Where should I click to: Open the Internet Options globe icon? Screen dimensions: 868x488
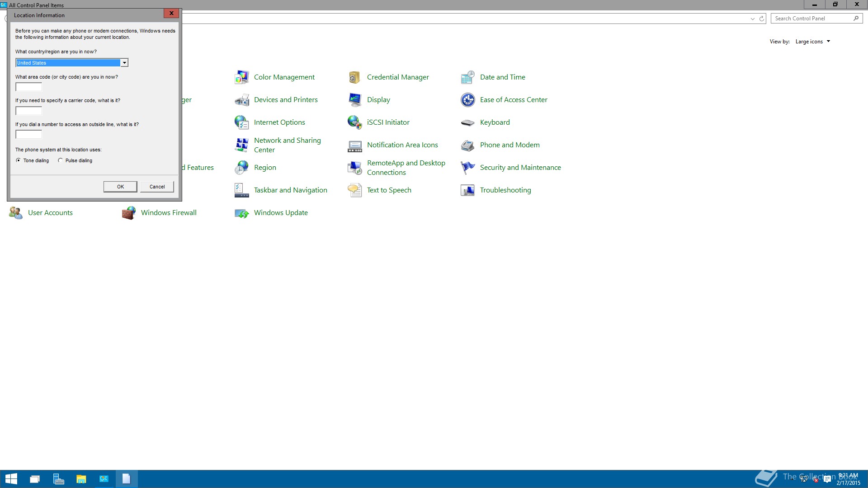point(241,122)
